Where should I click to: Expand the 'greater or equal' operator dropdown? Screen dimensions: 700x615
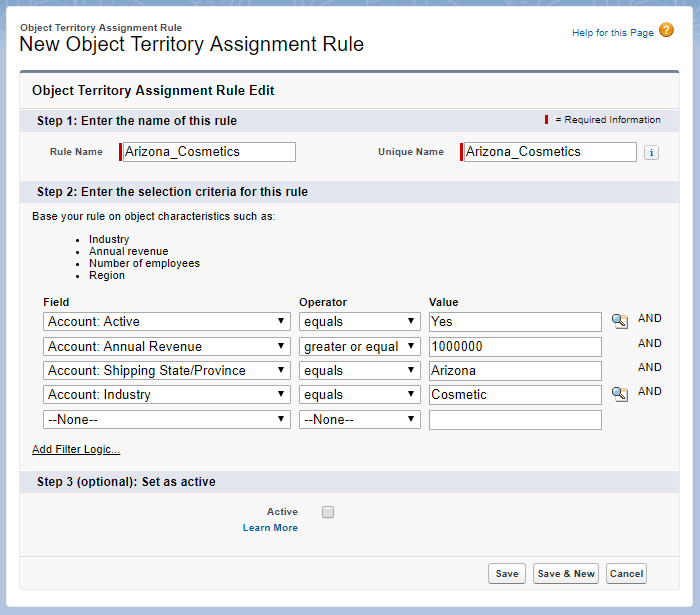[x=360, y=347]
